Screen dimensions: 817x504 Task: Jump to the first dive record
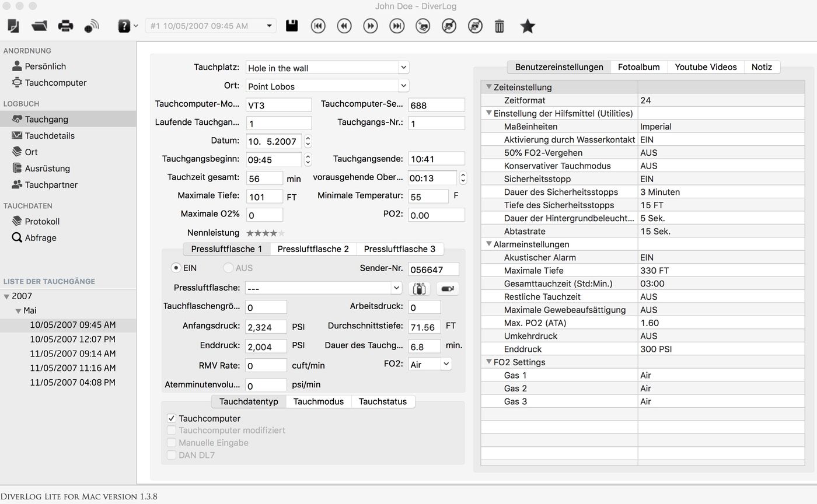[x=318, y=26]
